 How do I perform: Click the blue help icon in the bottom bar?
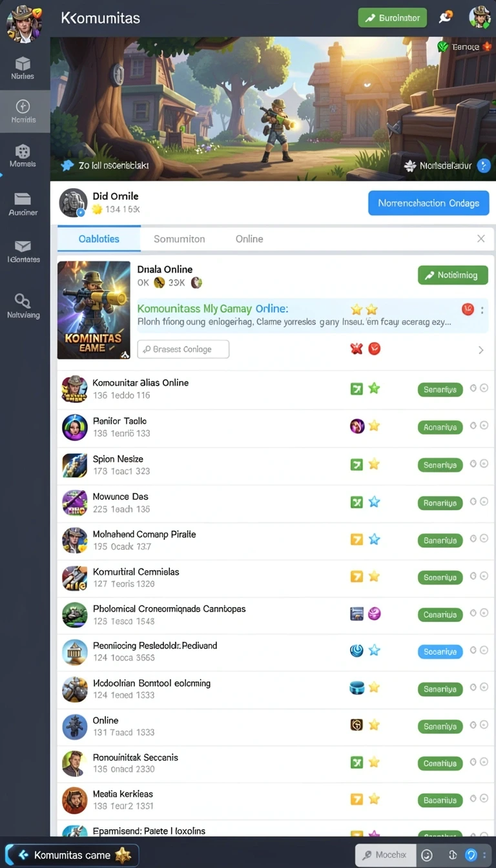click(471, 855)
